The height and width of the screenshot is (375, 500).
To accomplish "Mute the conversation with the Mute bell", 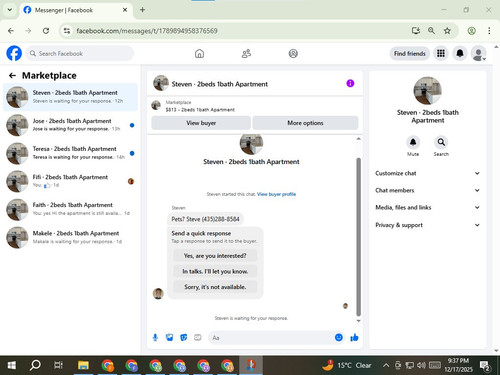I will tap(413, 142).
